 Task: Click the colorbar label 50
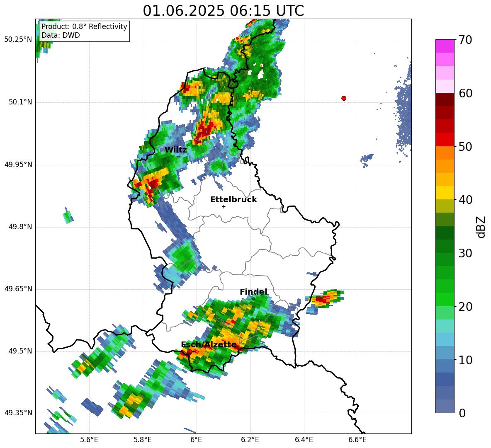465,147
